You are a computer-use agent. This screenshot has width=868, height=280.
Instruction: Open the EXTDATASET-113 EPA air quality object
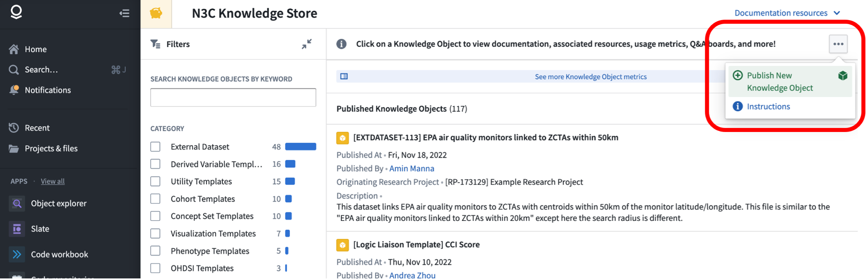coord(486,138)
